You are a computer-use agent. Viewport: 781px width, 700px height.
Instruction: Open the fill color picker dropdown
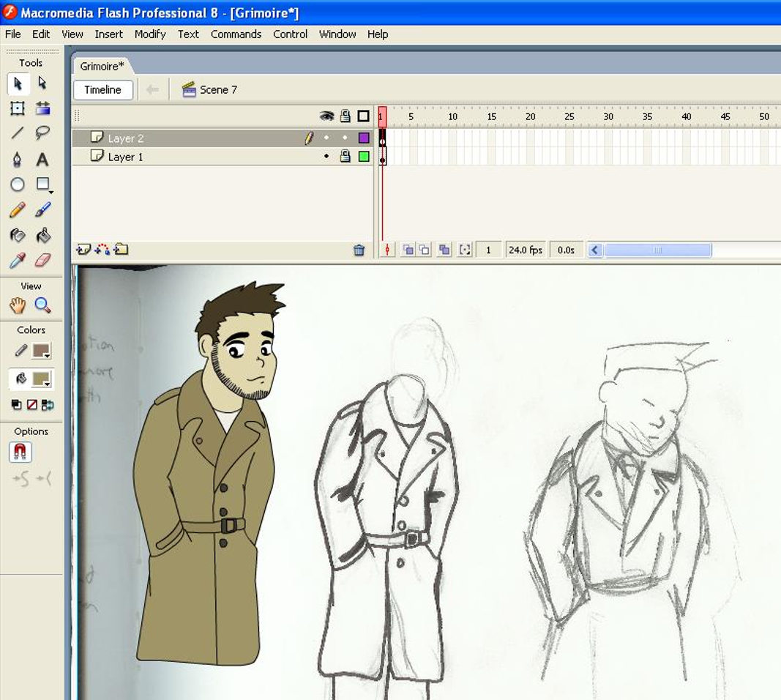[x=42, y=379]
